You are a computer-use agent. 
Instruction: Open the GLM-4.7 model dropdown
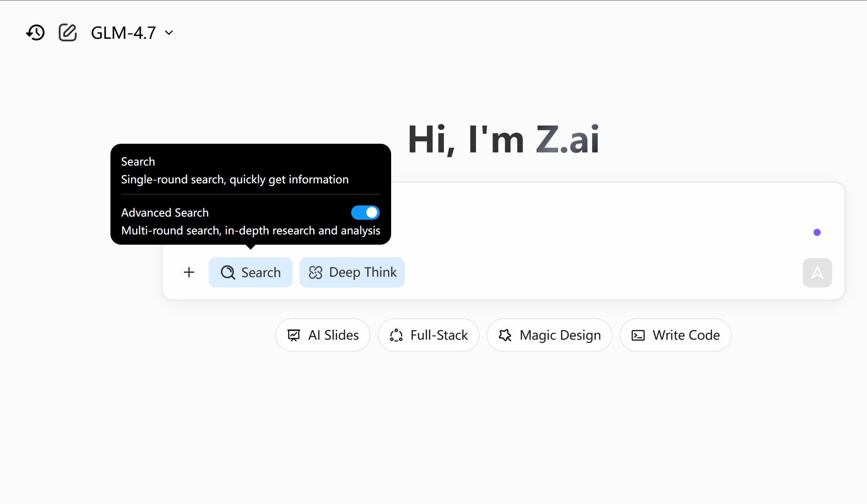coord(123,32)
